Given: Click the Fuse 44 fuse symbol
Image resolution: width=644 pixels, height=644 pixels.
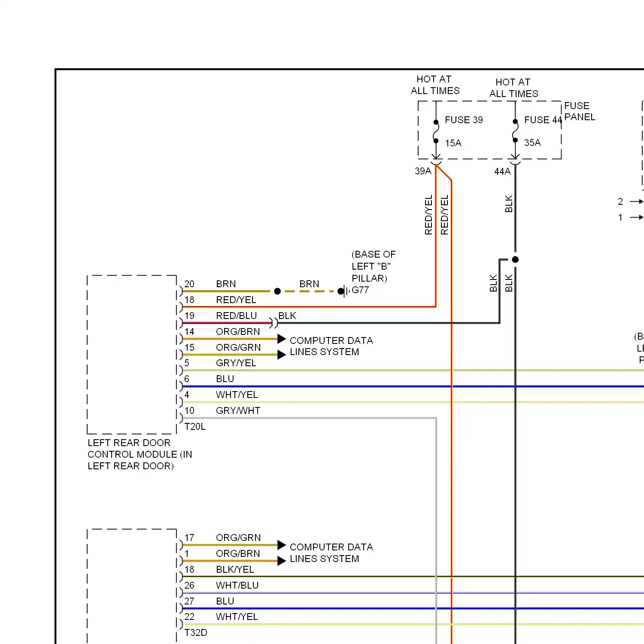Looking at the screenshot, I should pos(515,131).
